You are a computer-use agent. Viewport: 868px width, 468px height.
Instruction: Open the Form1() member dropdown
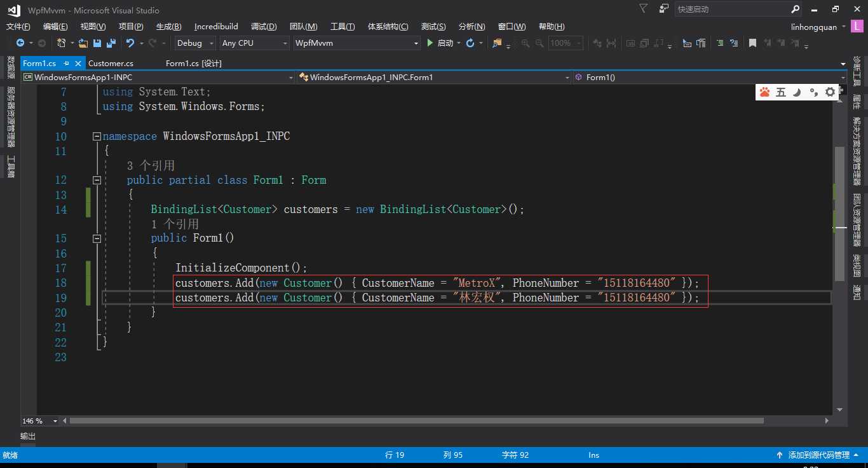pyautogui.click(x=710, y=77)
